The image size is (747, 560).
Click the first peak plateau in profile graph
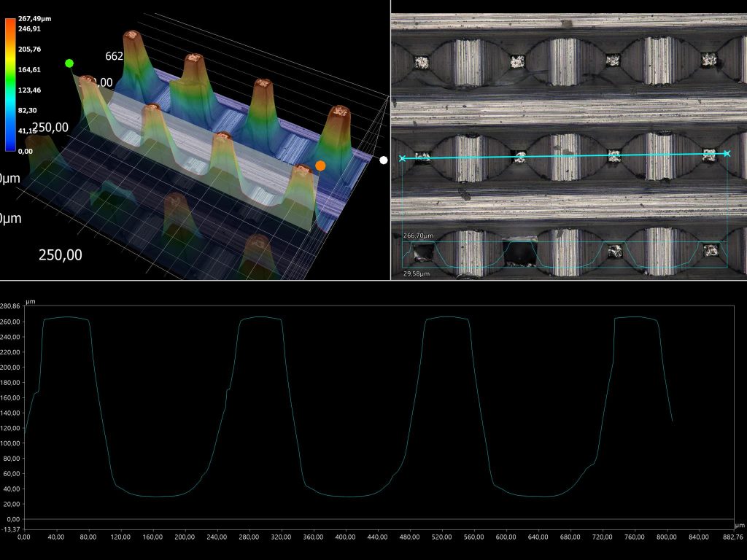[x=66, y=317]
